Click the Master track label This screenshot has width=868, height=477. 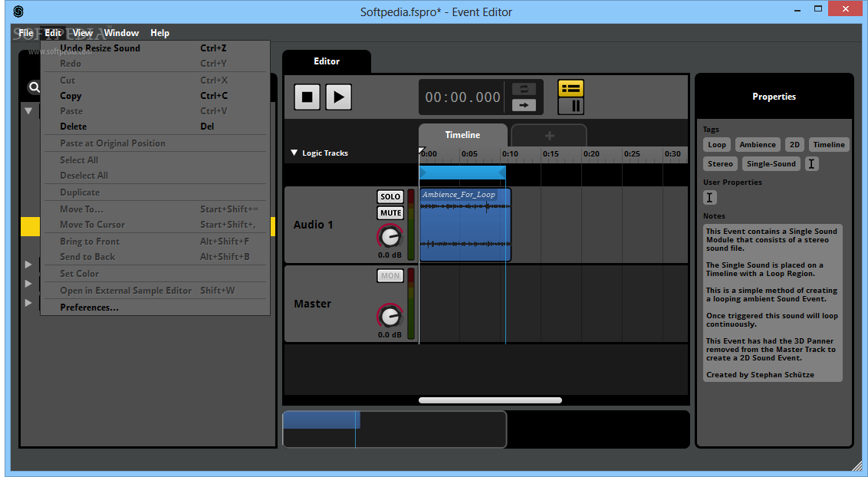click(x=312, y=304)
